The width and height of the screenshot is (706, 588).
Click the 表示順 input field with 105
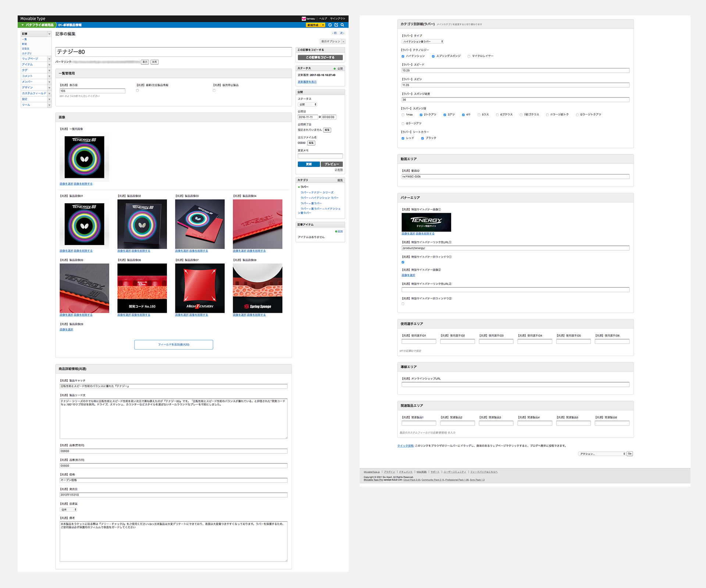(92, 91)
